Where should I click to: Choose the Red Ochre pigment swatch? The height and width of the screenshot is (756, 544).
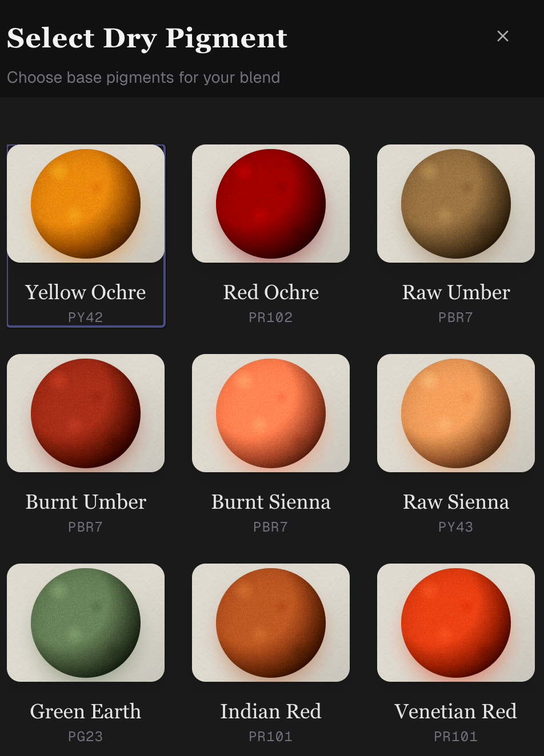coord(271,204)
